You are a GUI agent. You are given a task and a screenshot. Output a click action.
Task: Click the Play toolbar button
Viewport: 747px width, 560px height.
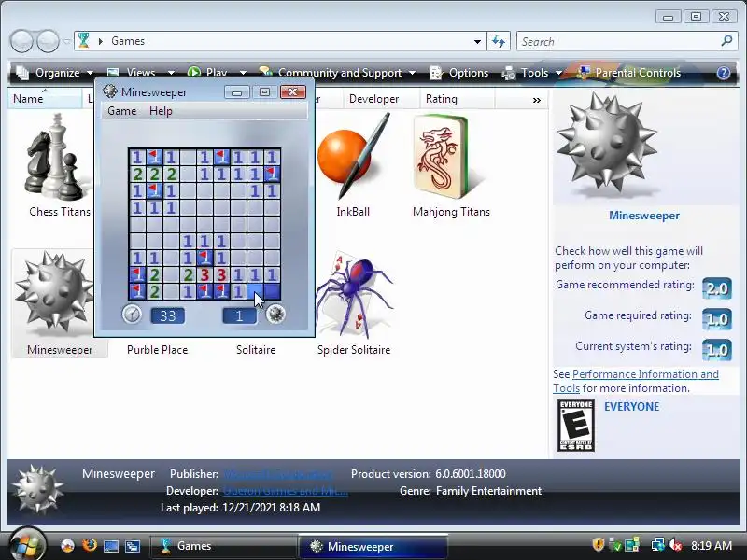tap(207, 73)
